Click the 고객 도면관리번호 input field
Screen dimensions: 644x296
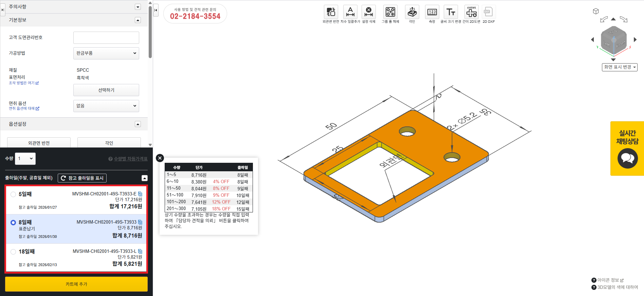pyautogui.click(x=106, y=38)
